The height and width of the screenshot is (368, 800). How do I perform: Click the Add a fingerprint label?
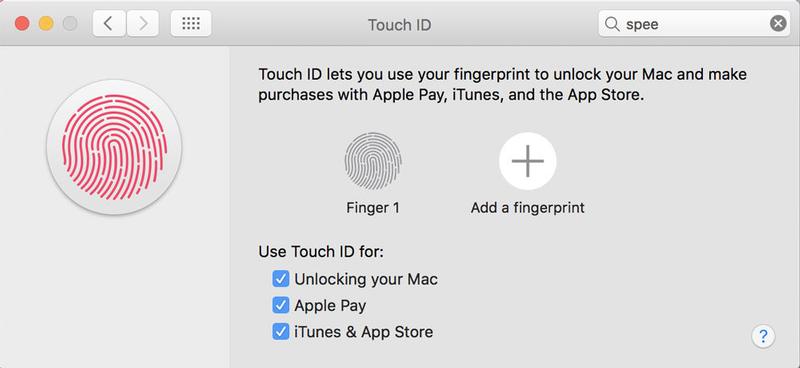point(528,208)
